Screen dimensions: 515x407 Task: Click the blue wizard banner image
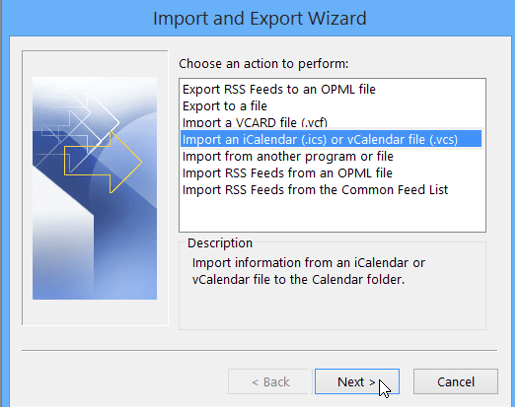95,188
